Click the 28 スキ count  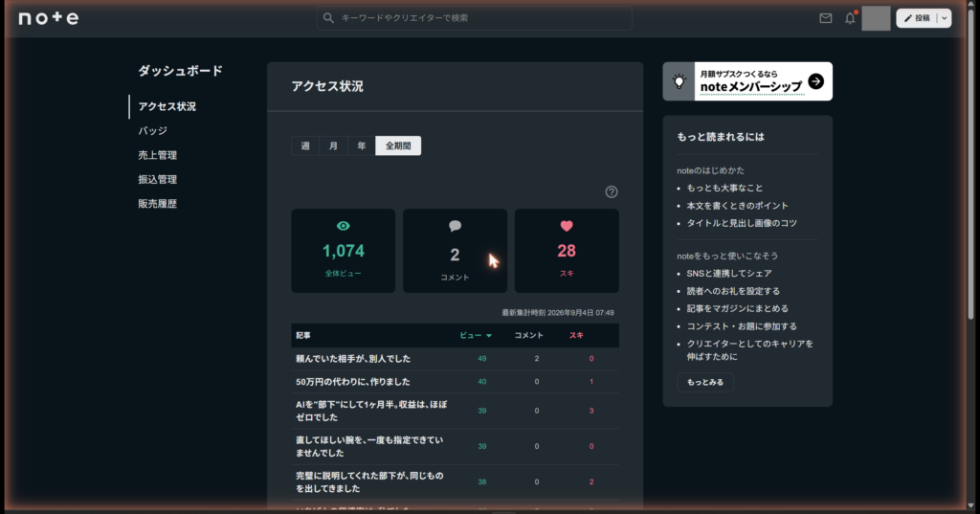tap(567, 251)
